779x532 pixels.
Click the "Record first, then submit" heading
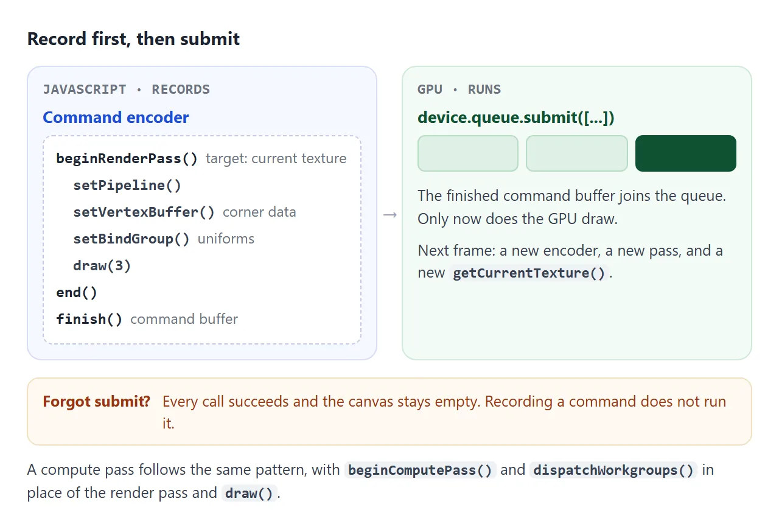(133, 39)
